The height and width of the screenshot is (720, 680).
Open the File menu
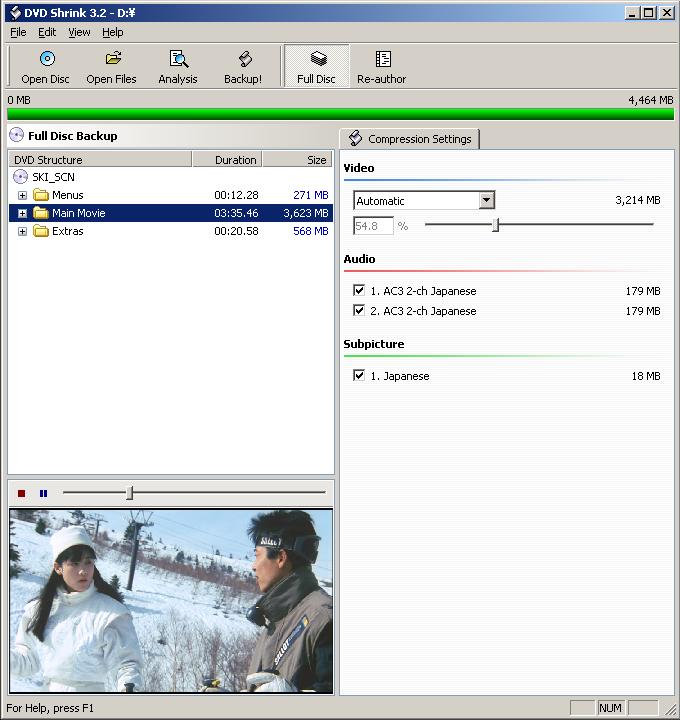click(18, 32)
